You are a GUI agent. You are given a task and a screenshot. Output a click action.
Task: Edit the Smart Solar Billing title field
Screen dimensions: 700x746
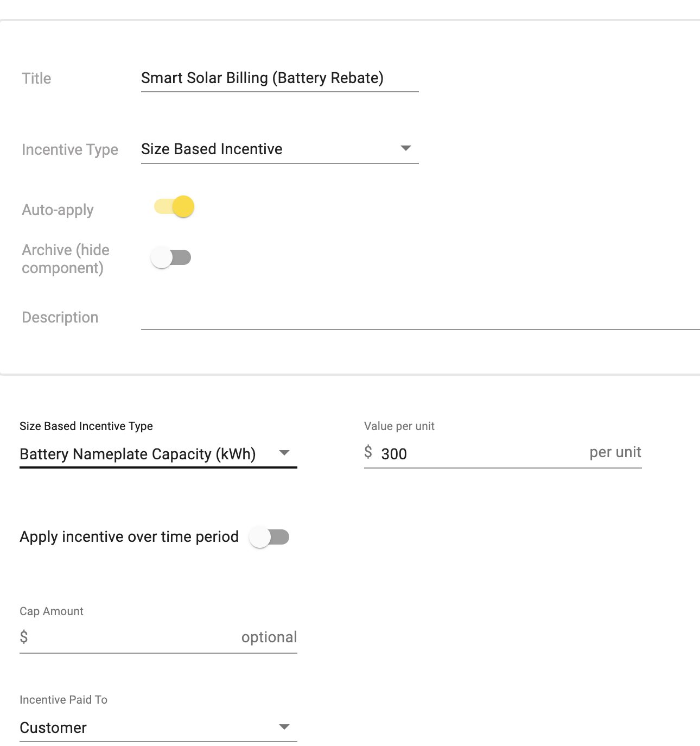[280, 78]
